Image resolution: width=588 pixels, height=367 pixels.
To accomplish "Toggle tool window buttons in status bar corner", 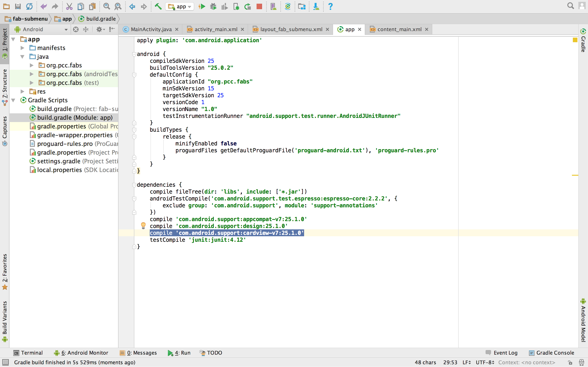I will click(5, 362).
